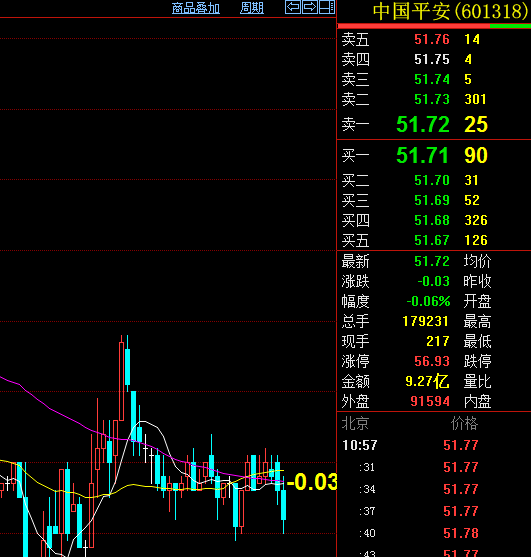
Task: Click the stock title 中国平安(601318)
Action: tap(451, 11)
